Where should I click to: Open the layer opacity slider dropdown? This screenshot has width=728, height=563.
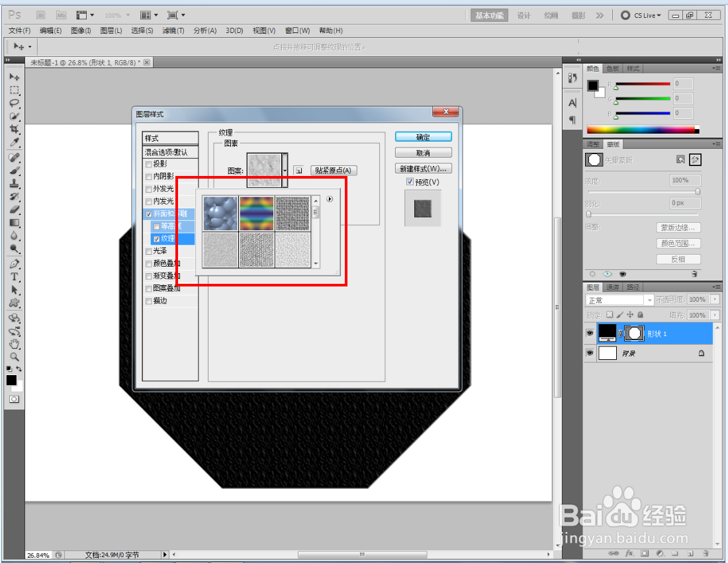715,300
